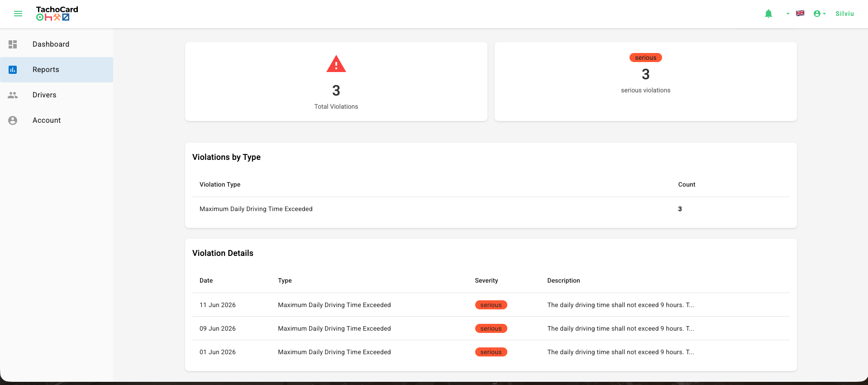
Task: Click the red warning triangle icon
Action: pyautogui.click(x=336, y=64)
